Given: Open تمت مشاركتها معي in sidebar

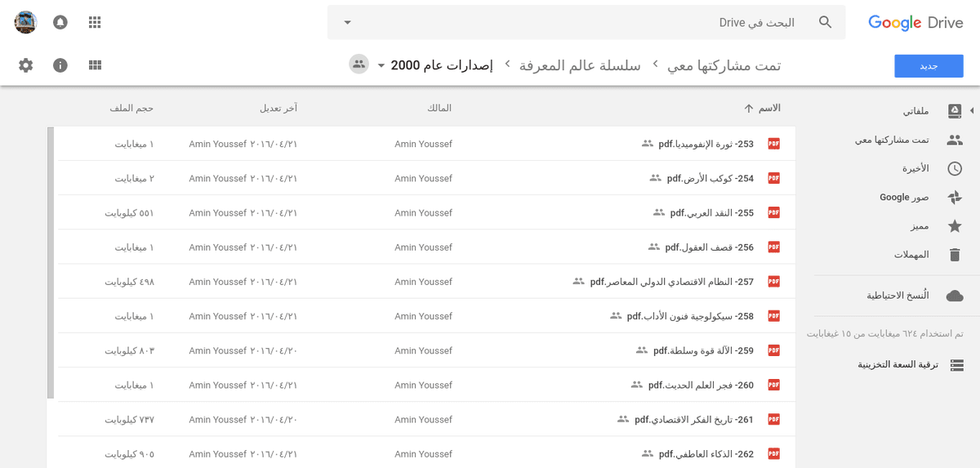Looking at the screenshot, I should (897, 140).
